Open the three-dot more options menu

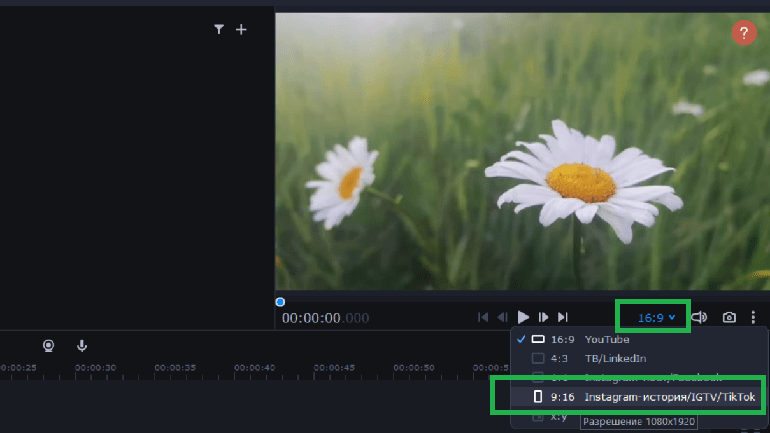point(753,317)
